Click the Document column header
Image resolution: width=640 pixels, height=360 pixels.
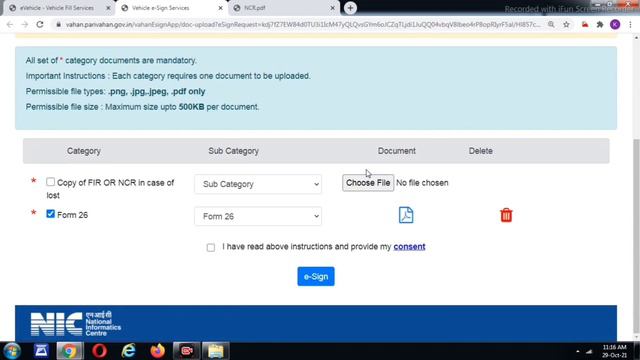(x=396, y=151)
